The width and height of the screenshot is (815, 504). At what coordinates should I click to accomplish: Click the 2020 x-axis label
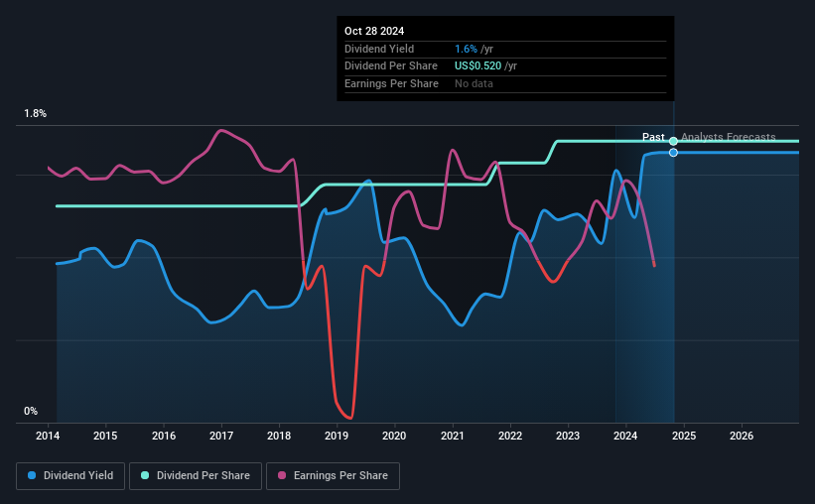click(394, 436)
